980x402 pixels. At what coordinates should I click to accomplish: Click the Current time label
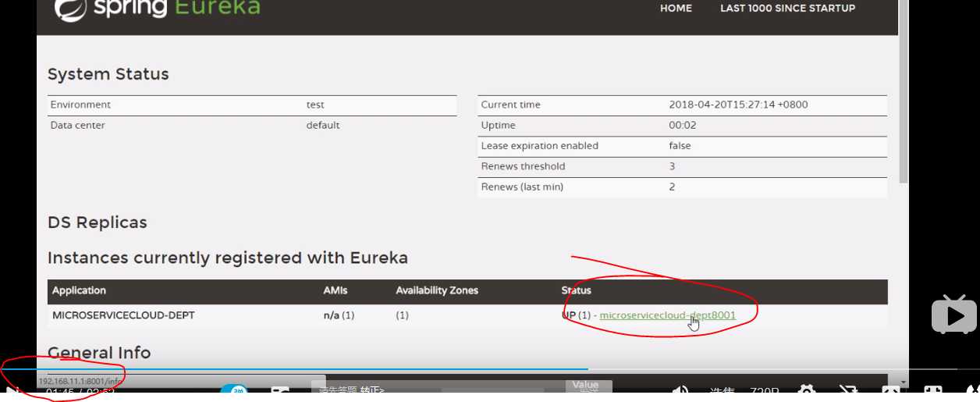(510, 105)
